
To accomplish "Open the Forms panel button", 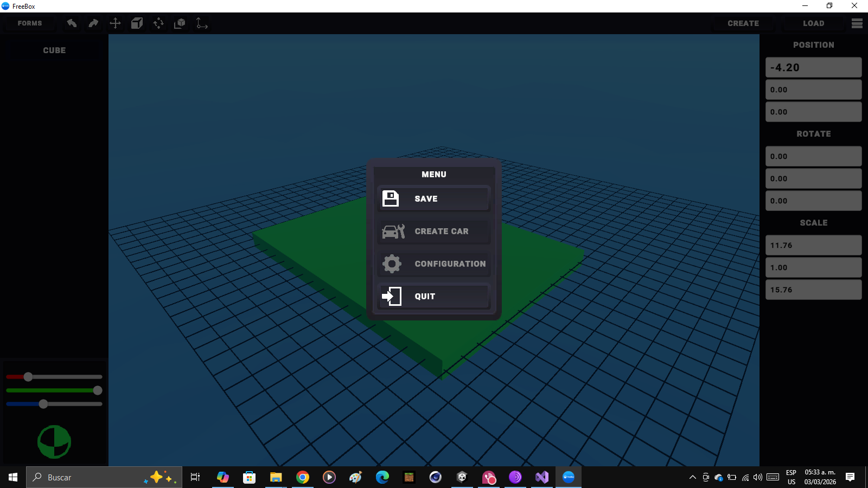I will tap(30, 23).
